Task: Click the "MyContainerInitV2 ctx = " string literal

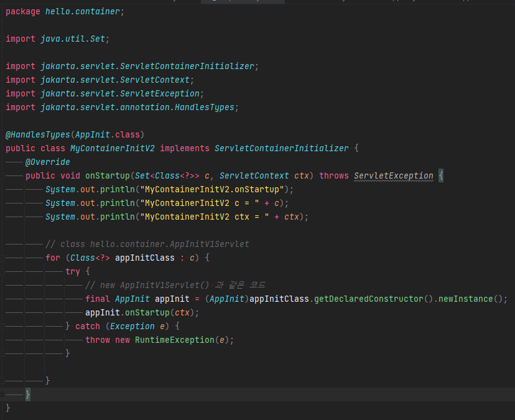Action: (205, 217)
